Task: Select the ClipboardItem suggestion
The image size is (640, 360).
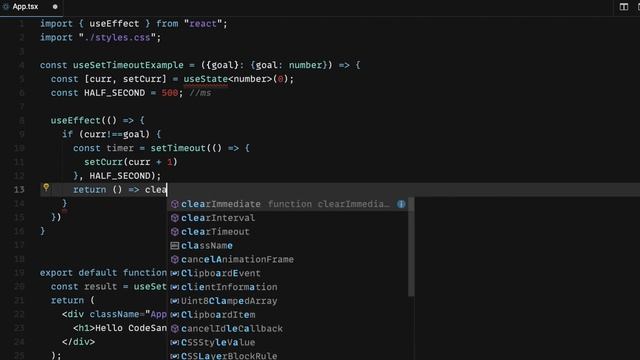Action: click(288, 315)
